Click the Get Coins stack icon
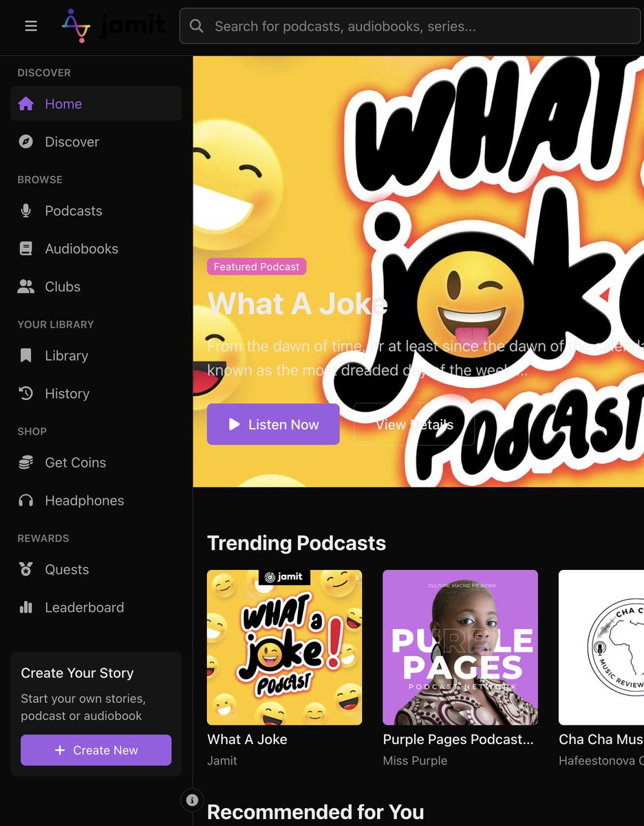 (x=26, y=463)
